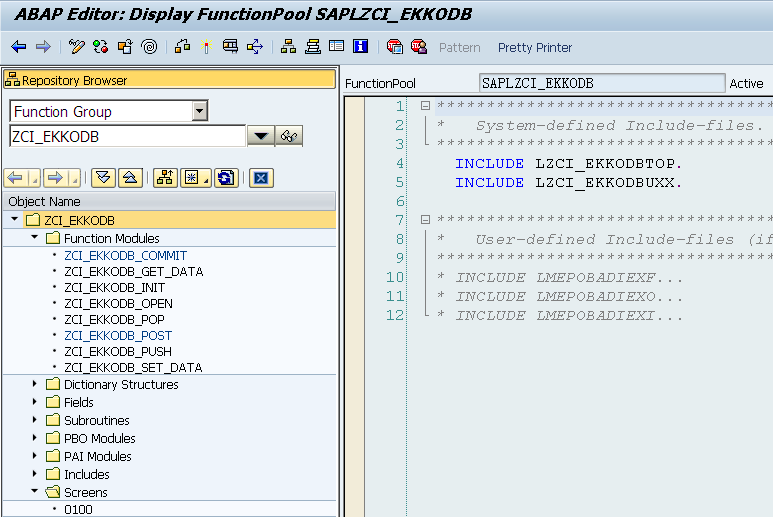Set a breakpoint with the first stop-sign icon
773x517 pixels.
(395, 47)
